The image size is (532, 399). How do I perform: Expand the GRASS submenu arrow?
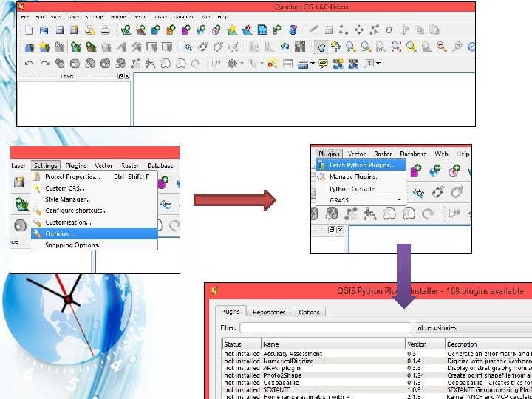click(398, 199)
